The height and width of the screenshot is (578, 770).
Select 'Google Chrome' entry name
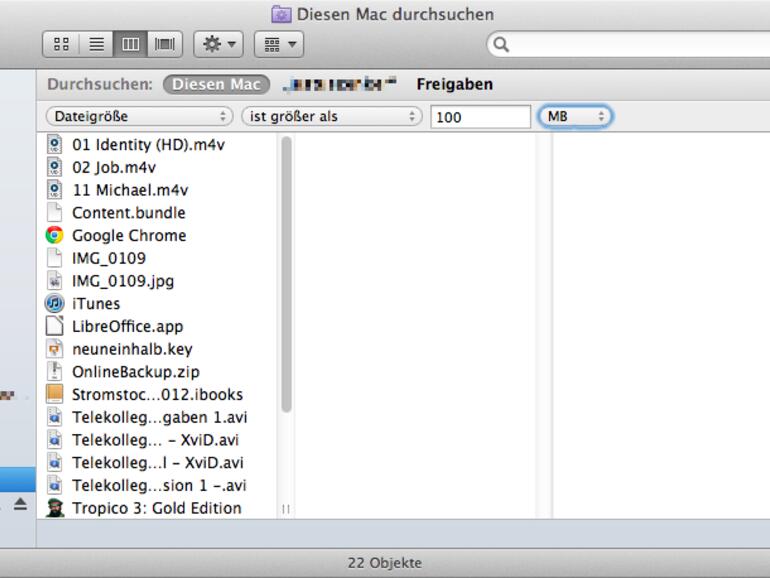(129, 236)
